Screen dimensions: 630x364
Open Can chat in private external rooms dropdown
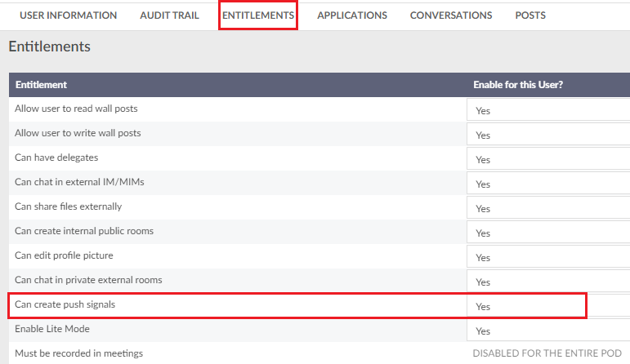click(x=548, y=281)
